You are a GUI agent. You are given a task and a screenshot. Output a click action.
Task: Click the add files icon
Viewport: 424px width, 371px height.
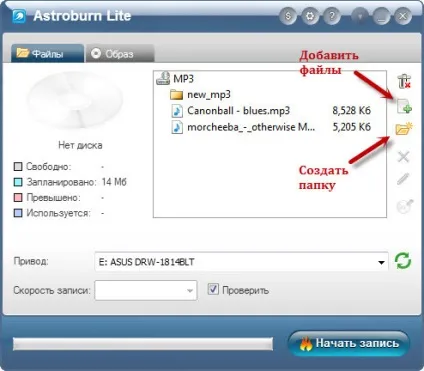[x=404, y=107]
